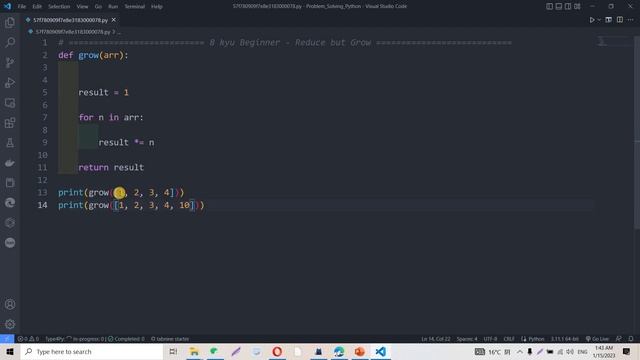This screenshot has height=360, width=640.
Task: Open the notifications bell in status bar
Action: [x=631, y=339]
